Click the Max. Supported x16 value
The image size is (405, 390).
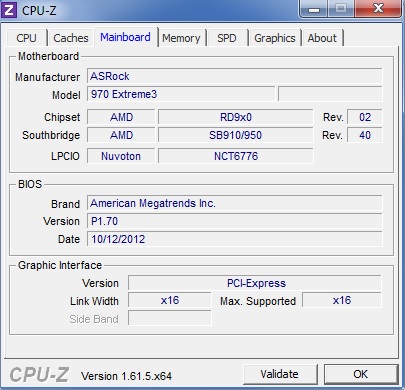[342, 300]
